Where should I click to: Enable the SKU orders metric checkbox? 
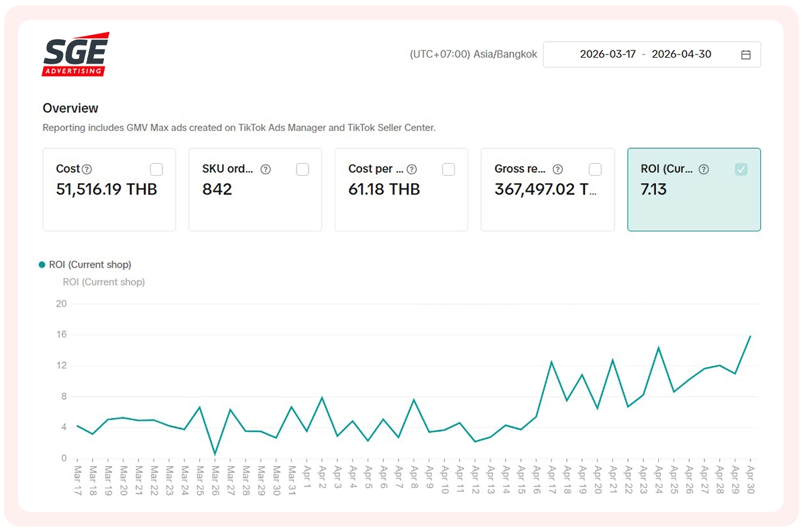pos(303,170)
